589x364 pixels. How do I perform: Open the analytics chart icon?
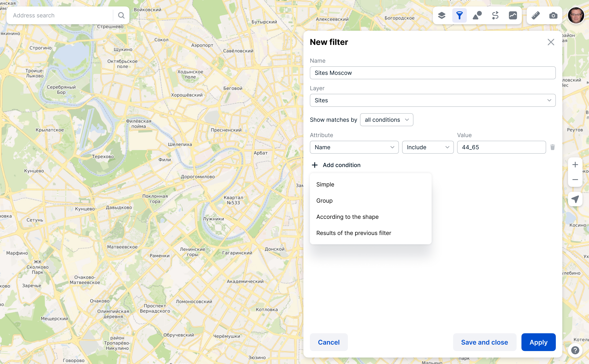(x=513, y=15)
